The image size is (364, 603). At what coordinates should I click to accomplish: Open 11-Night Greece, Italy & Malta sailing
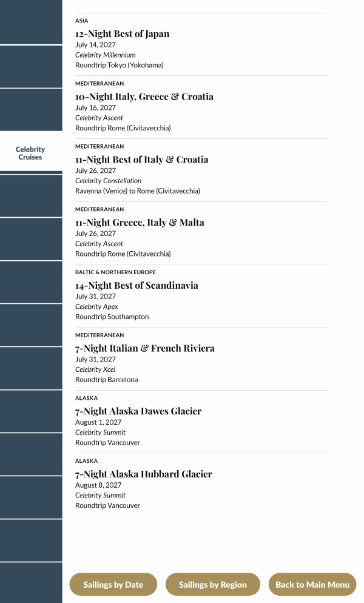[140, 223]
